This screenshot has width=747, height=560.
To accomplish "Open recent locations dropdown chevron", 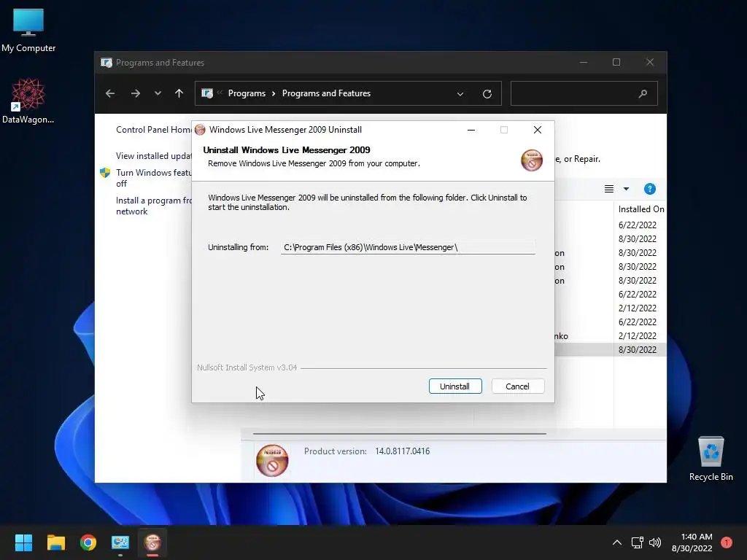I will click(158, 93).
